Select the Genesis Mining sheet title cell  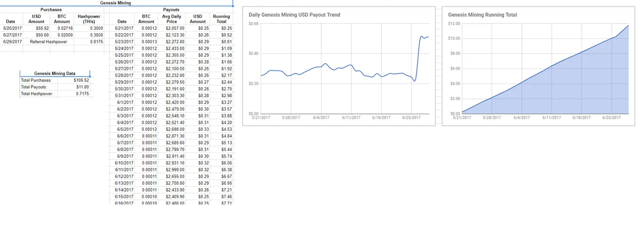coord(116,3)
